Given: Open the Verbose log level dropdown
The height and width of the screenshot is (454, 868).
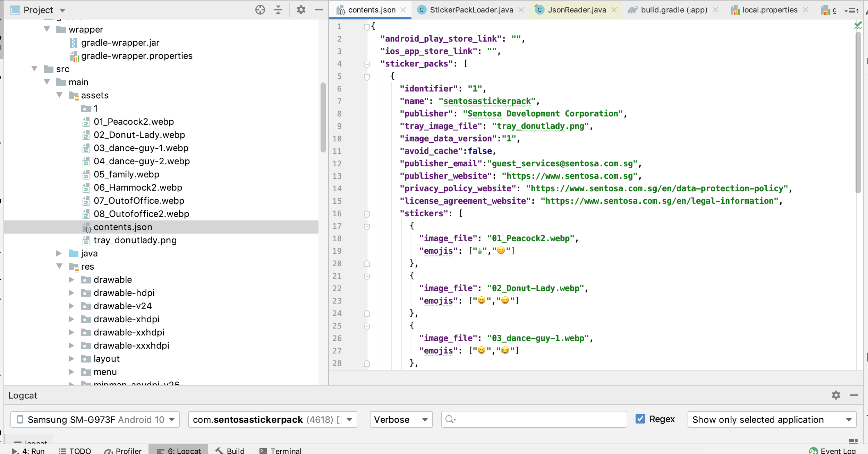Looking at the screenshot, I should [x=401, y=419].
